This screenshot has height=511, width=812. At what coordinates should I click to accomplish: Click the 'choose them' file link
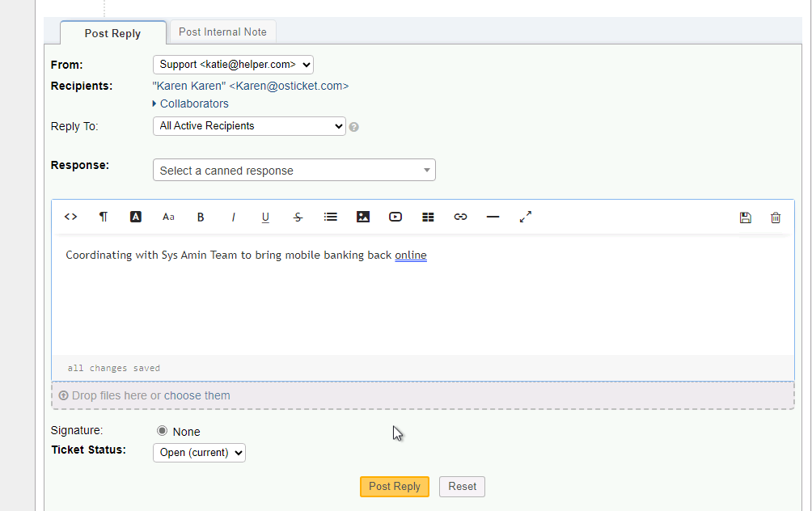pyautogui.click(x=197, y=395)
